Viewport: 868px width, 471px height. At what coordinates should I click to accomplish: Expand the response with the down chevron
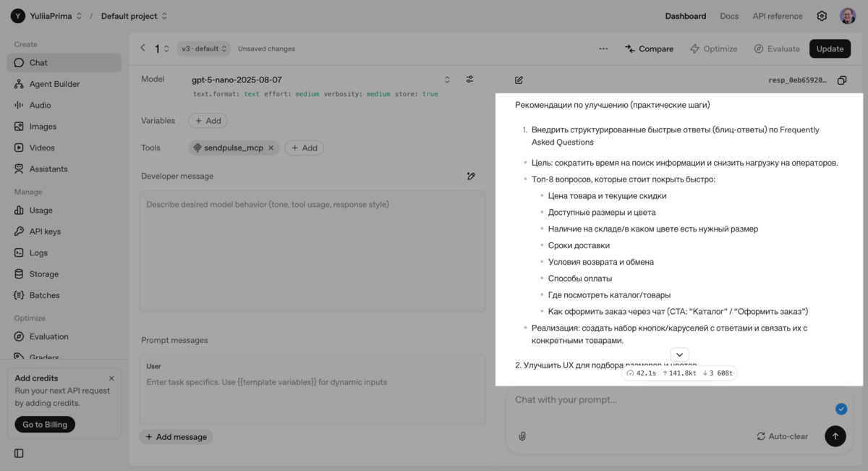678,355
